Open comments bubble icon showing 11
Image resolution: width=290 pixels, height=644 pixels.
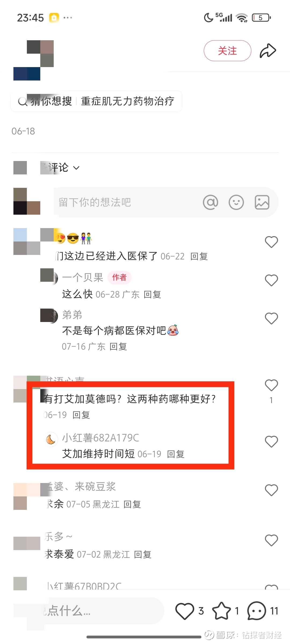pos(256,611)
